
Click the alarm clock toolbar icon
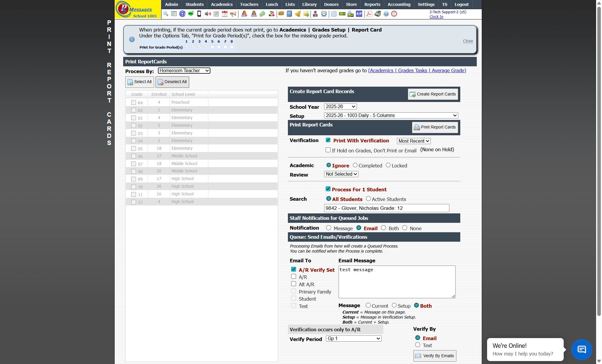pos(324,14)
